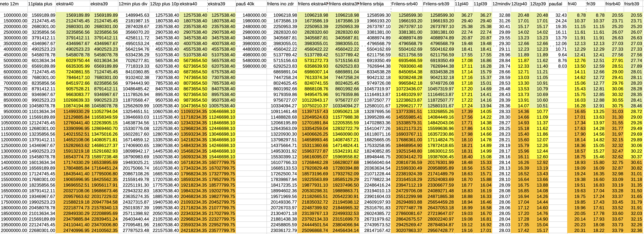Click the orange cell showing 11499330.29
Image resolution: width=644 pixels, height=234 pixels.
click(76, 111)
